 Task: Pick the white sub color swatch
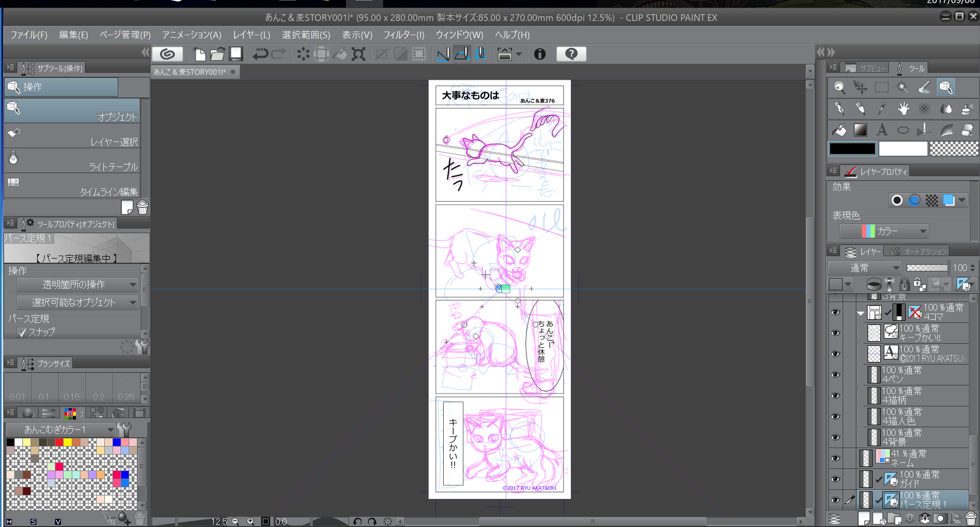(x=903, y=149)
